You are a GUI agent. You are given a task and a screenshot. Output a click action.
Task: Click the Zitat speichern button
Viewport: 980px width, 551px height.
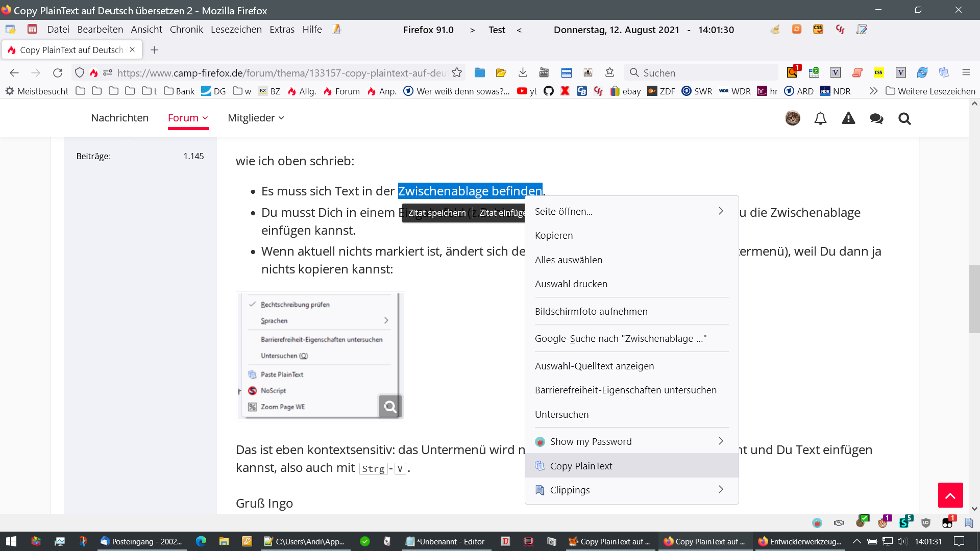pyautogui.click(x=437, y=213)
